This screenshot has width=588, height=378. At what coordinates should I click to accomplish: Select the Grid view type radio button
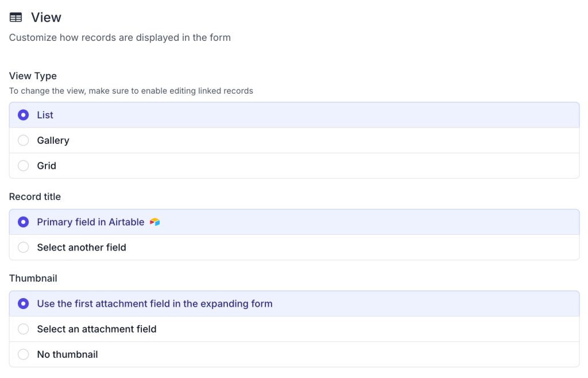pos(24,165)
